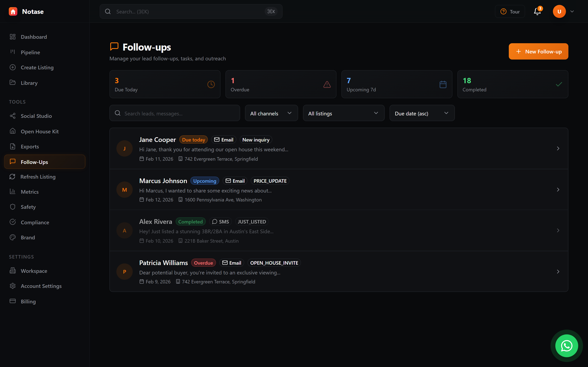Expand the user account chevron
Screen dimensions: 588x367
point(572,11)
